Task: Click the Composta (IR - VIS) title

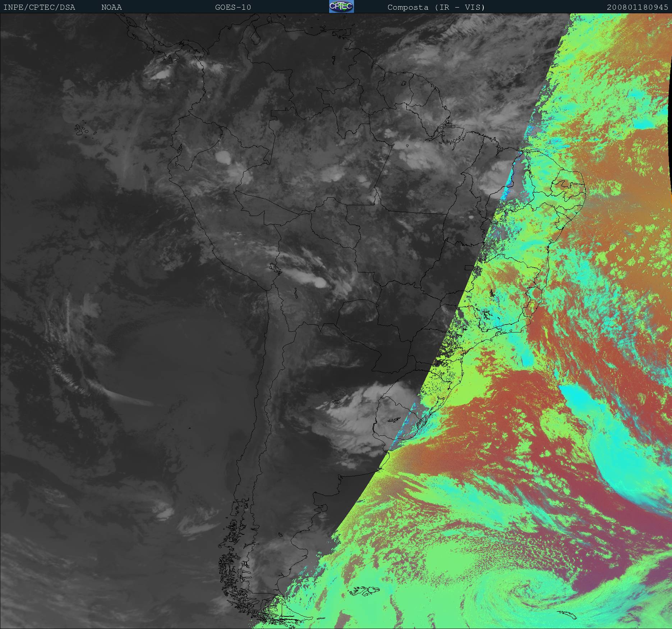Action: [x=436, y=8]
